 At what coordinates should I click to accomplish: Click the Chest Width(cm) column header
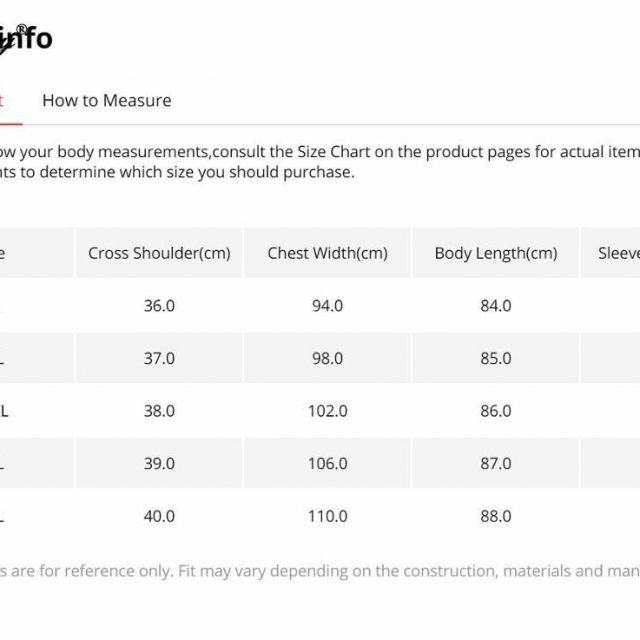pos(327,253)
